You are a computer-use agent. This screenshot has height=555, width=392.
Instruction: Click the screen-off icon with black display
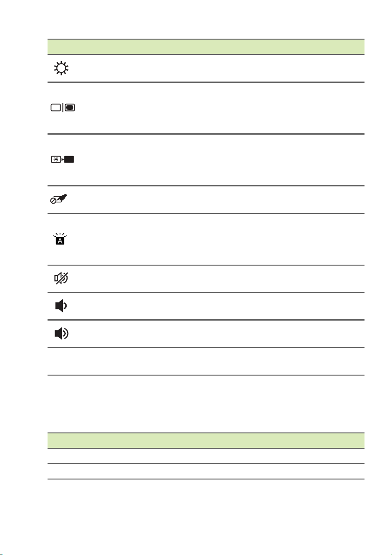(x=62, y=160)
